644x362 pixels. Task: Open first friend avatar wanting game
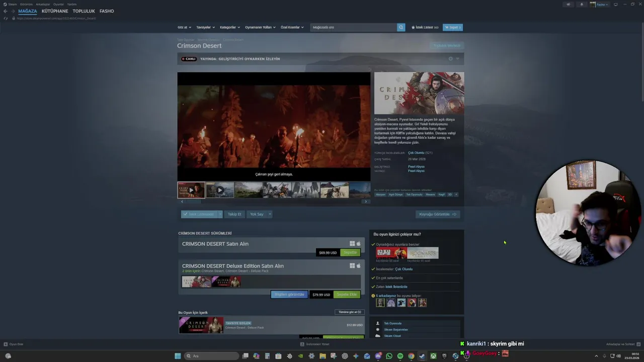(380, 303)
